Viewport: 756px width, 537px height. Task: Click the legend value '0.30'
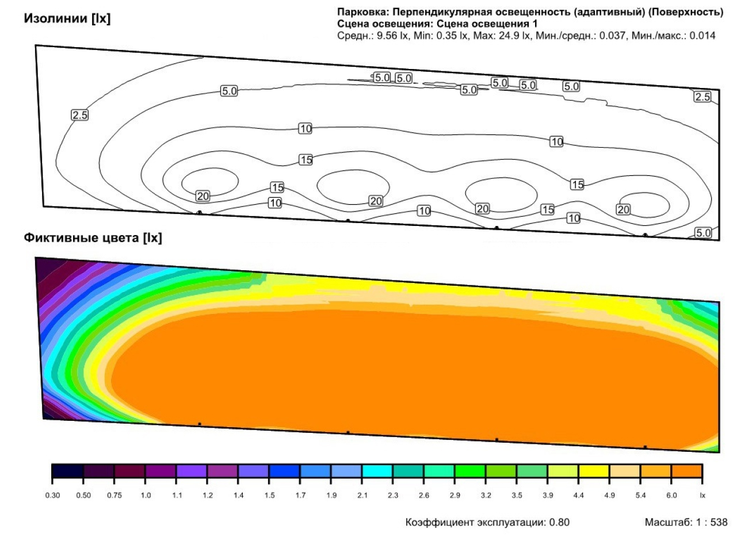tap(52, 496)
